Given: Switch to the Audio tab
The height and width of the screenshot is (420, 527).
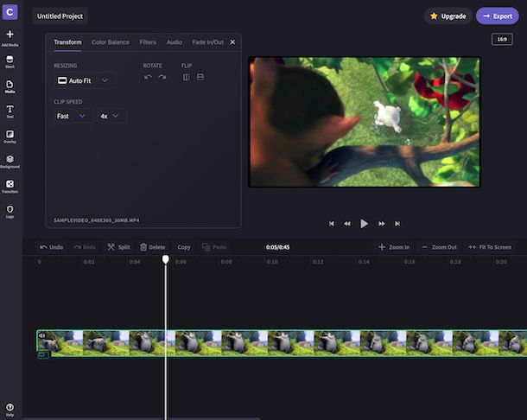Looking at the screenshot, I should [175, 42].
